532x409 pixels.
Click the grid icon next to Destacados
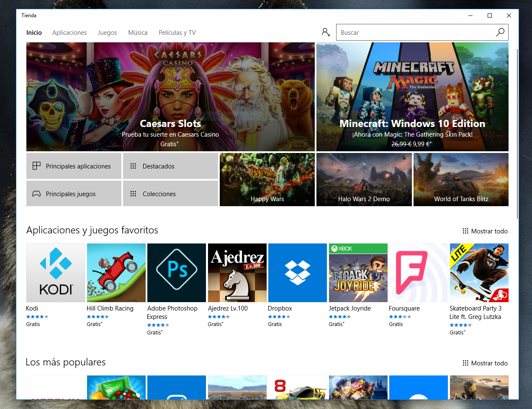pos(133,166)
